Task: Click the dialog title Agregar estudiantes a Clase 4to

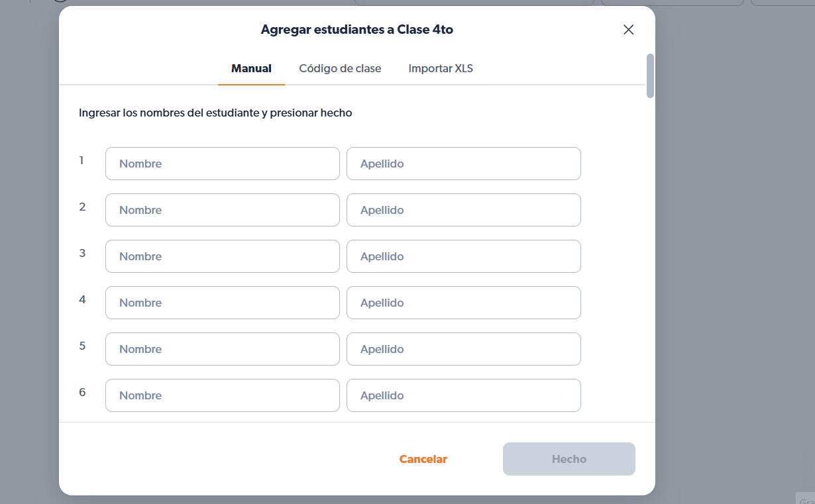Action: tap(356, 30)
